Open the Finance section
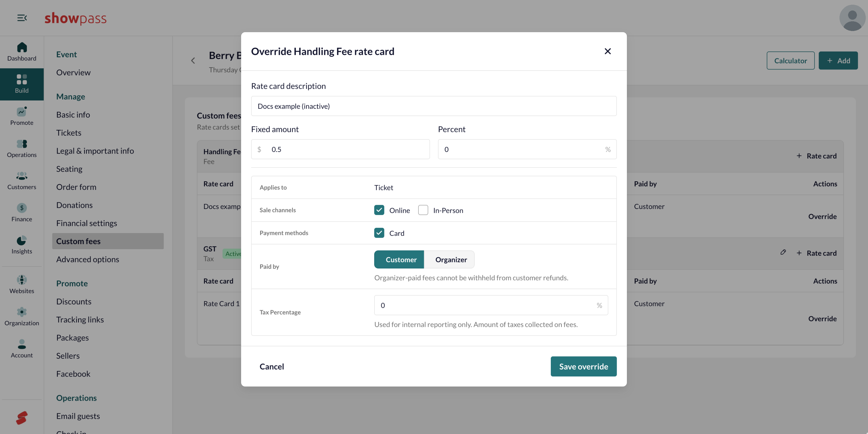This screenshot has height=434, width=868. coord(22,213)
